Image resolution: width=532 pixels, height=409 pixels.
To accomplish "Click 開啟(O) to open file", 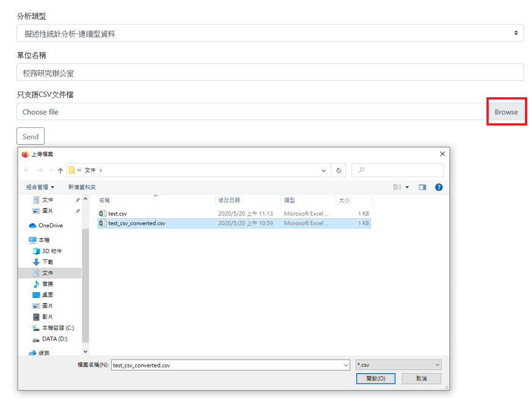I will click(x=376, y=378).
